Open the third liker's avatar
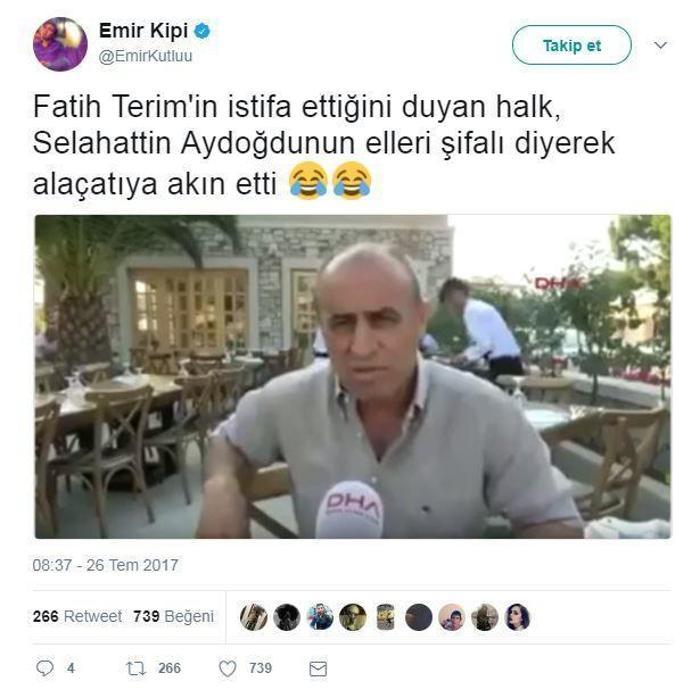This screenshot has height=698, width=700. click(320, 617)
